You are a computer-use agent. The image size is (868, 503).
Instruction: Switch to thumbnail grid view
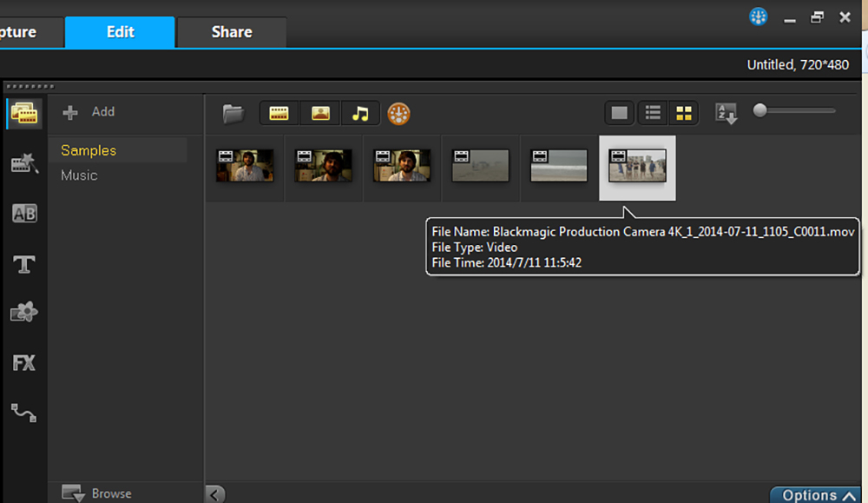pos(684,114)
